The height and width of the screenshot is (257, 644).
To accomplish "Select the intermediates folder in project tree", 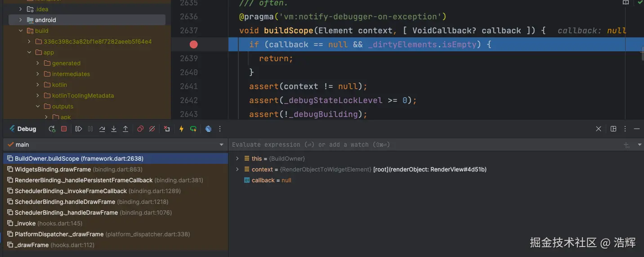I will click(x=87, y=74).
